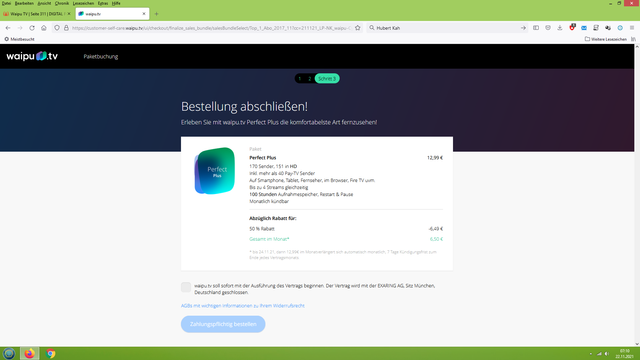
Task: Open the browser home page
Action: point(44,28)
